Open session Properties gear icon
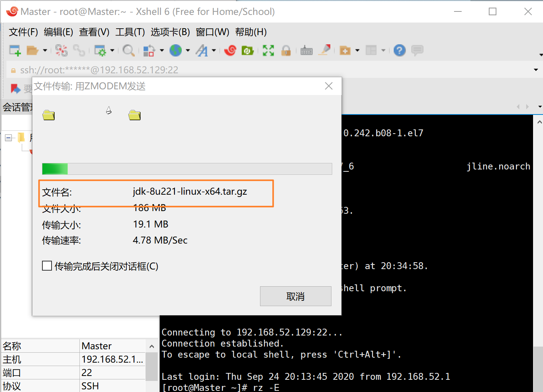 click(100, 50)
